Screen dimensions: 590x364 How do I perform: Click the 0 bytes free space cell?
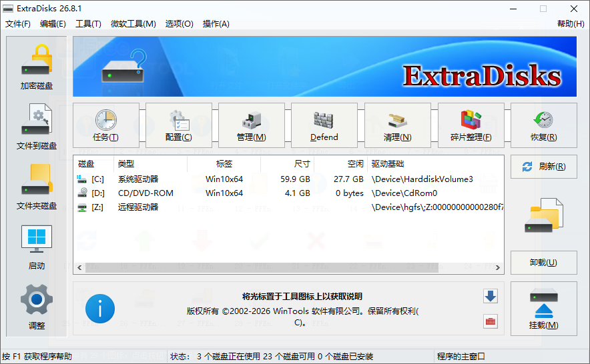tap(350, 193)
